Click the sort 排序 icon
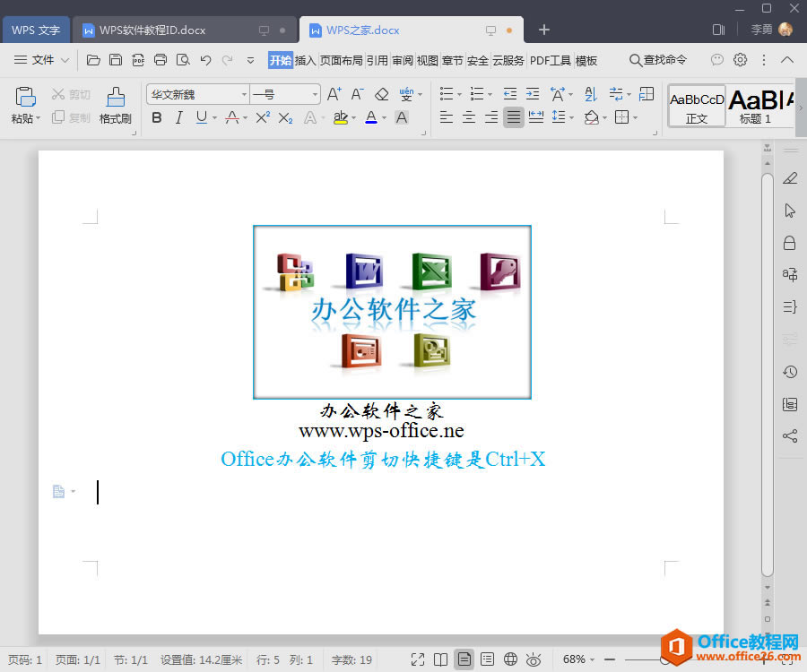This screenshot has height=672, width=807. point(592,92)
